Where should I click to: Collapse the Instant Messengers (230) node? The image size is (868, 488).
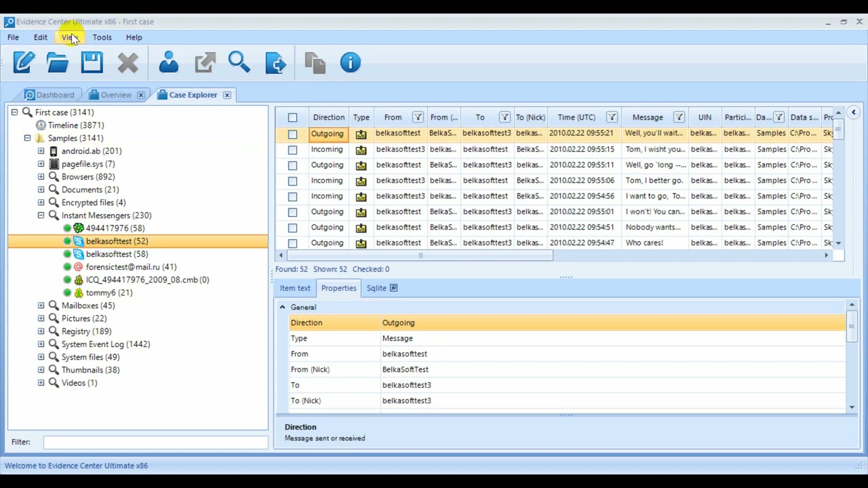[x=41, y=216]
